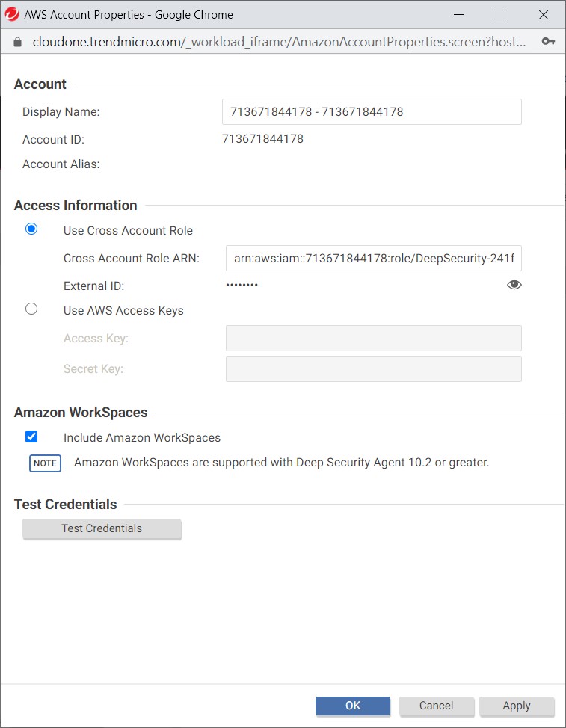Image resolution: width=566 pixels, height=728 pixels.
Task: Click into the Display Name field
Action: [372, 112]
